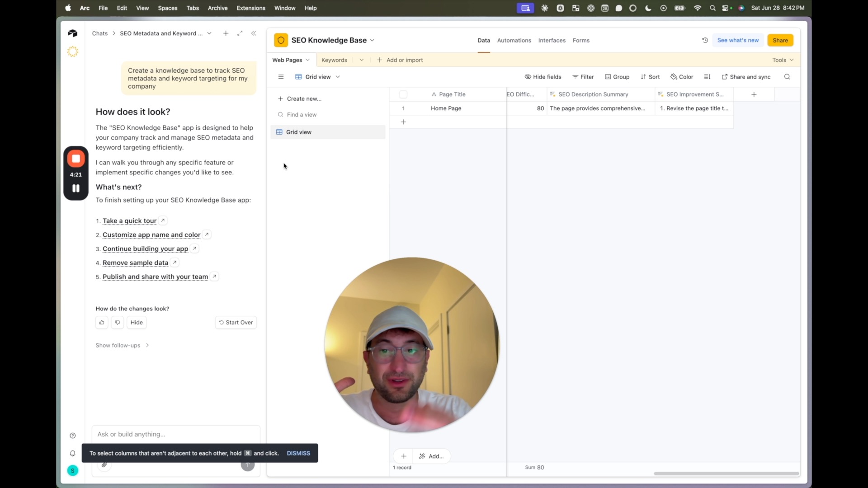Click the SEO Knowledge Base app icon
The height and width of the screenshot is (488, 868).
(281, 40)
